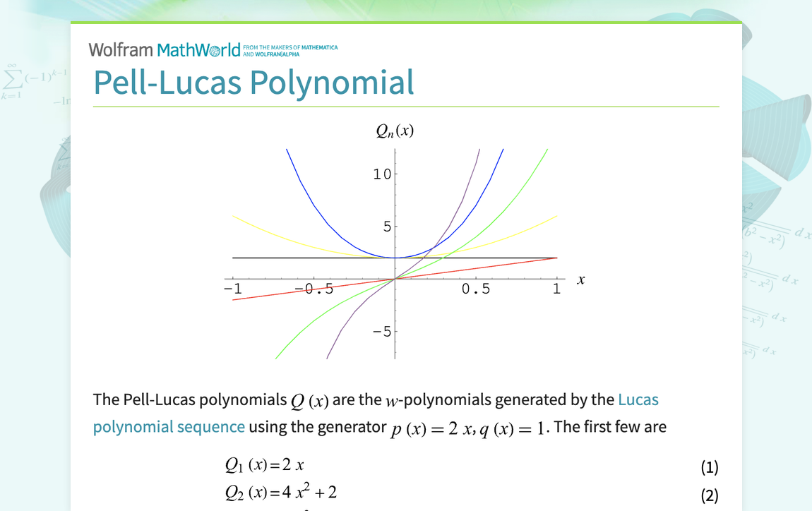Select the Wolfram logo text
Image resolution: width=812 pixels, height=511 pixels.
click(x=120, y=49)
